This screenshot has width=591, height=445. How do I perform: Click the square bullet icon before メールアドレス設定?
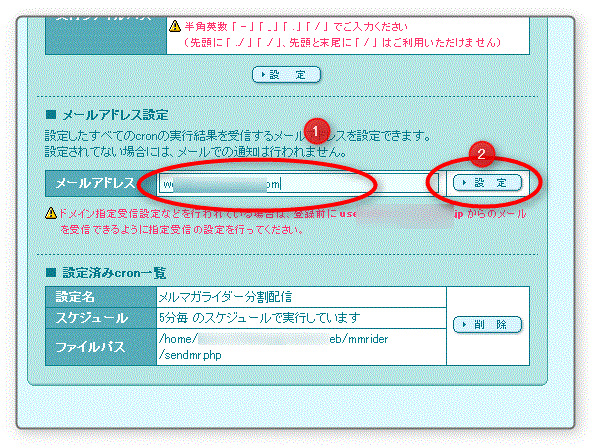click(51, 115)
